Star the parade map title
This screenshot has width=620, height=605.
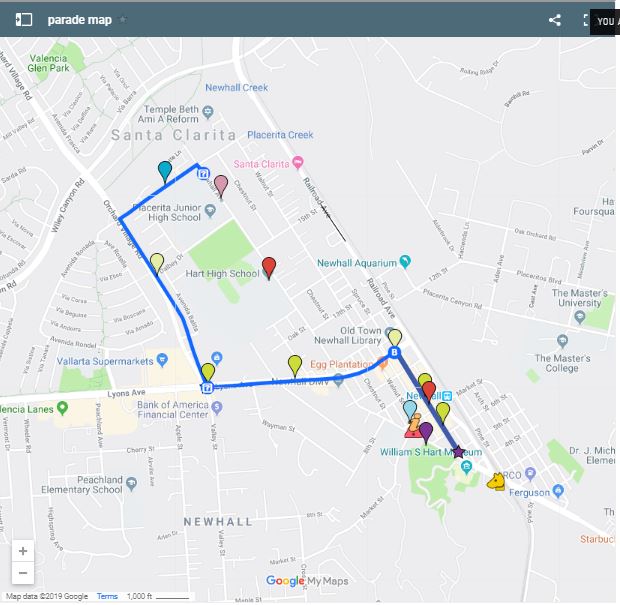[x=123, y=19]
